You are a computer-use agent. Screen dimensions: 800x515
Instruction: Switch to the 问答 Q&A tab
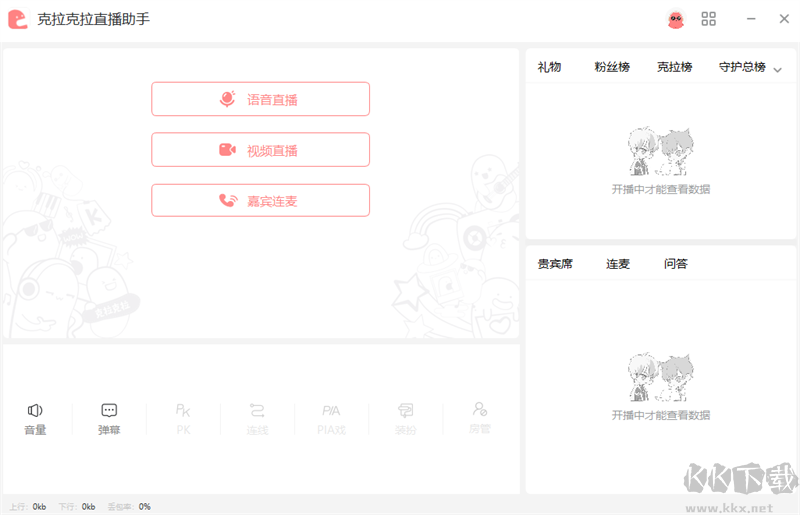point(676,264)
